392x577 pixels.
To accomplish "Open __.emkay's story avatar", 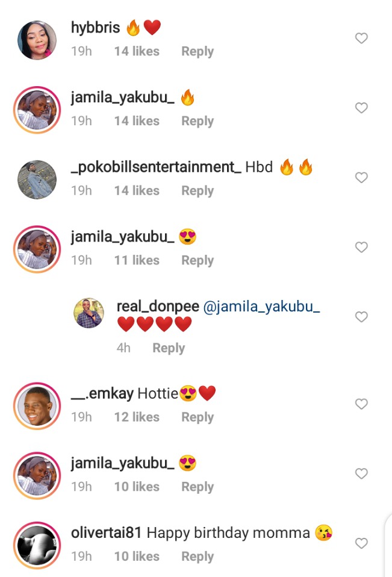I will pyautogui.click(x=37, y=406).
